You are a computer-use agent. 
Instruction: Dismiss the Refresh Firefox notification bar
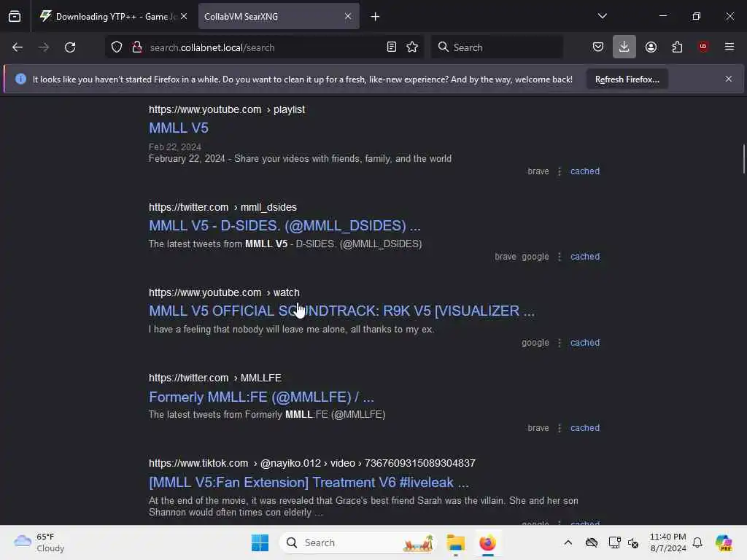tap(729, 79)
